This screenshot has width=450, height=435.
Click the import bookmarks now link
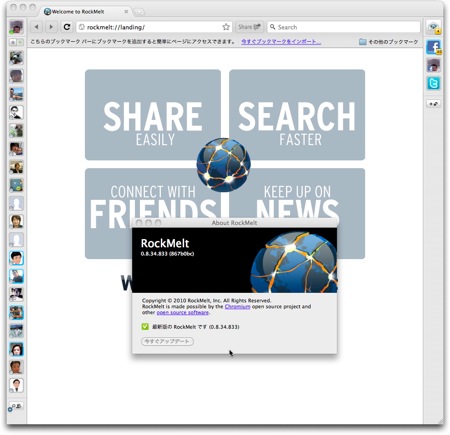click(281, 42)
